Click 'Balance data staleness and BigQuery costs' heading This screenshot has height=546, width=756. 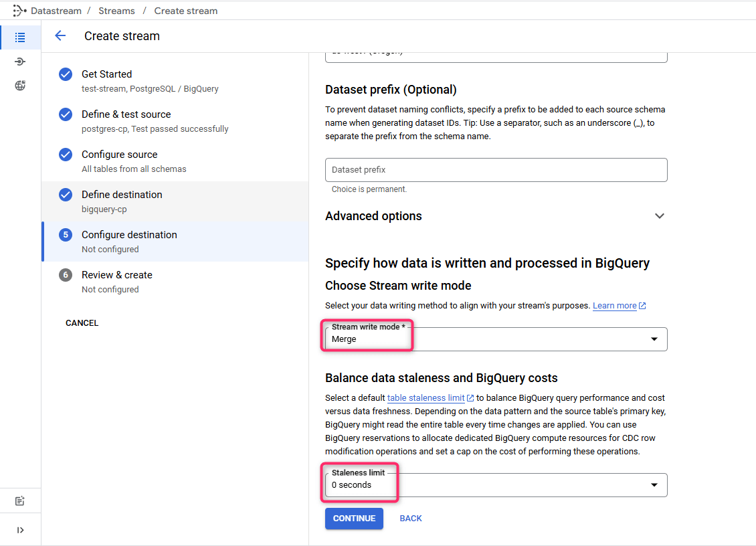pyautogui.click(x=441, y=377)
